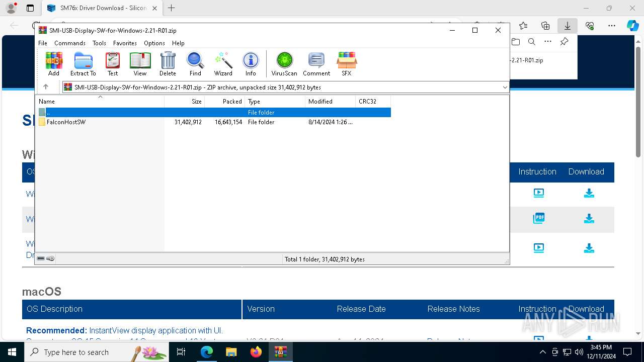
Task: Go up one folder level arrow
Action: (46, 87)
